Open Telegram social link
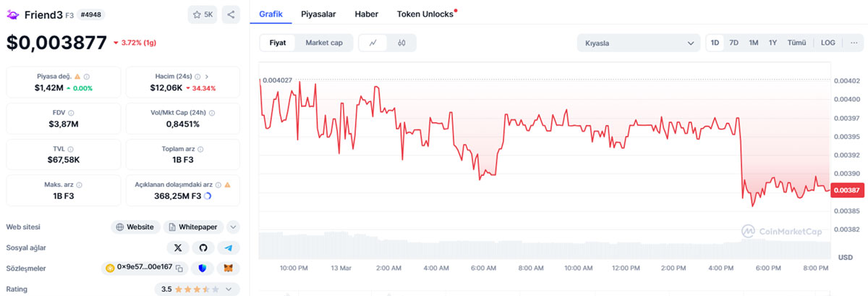868x296 pixels. 229,248
